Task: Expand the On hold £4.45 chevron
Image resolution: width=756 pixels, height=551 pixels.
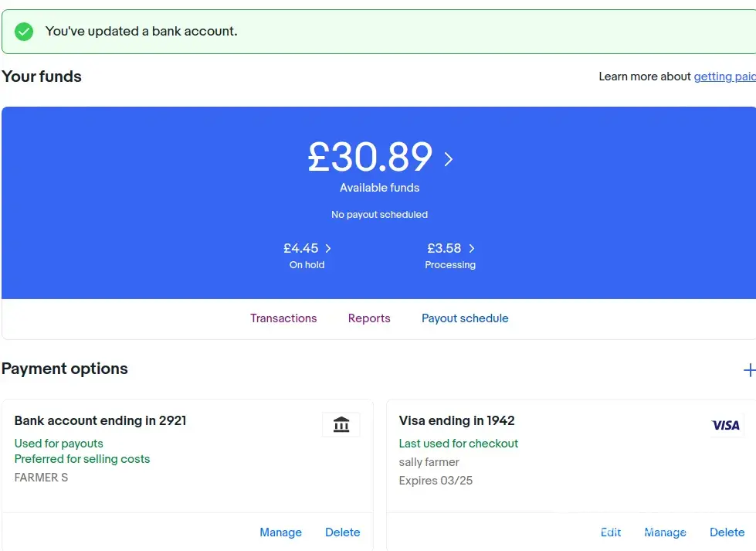Action: (x=328, y=249)
